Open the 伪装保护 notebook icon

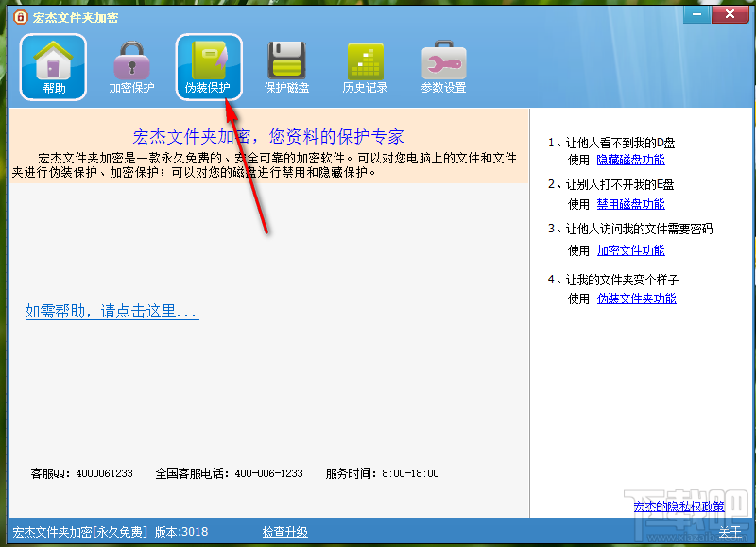[209, 67]
